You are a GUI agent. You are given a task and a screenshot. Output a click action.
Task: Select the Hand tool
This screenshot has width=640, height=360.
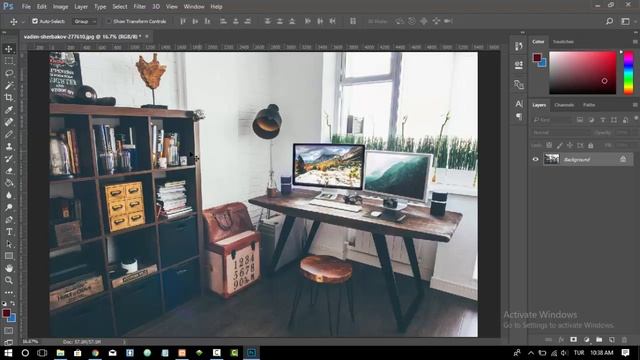click(x=9, y=268)
